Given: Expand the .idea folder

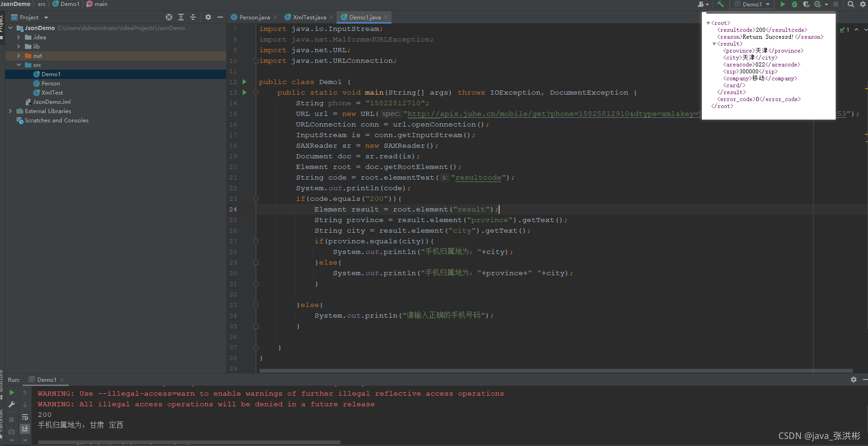Looking at the screenshot, I should (x=18, y=37).
